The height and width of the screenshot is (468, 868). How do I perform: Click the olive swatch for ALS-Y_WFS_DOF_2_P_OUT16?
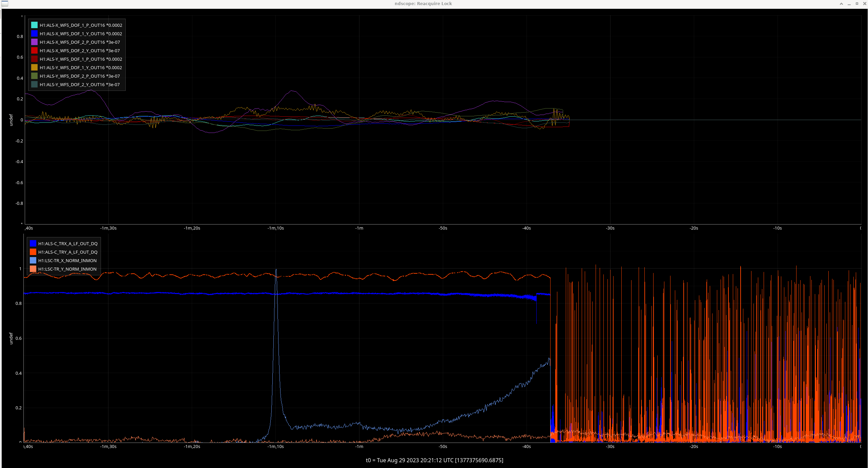(x=34, y=76)
